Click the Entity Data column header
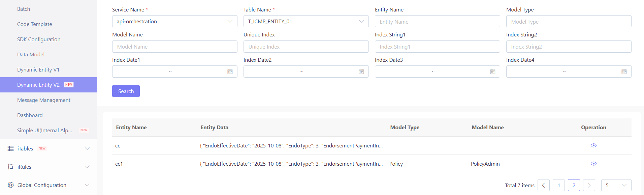Image resolution: width=644 pixels, height=195 pixels. [215, 128]
